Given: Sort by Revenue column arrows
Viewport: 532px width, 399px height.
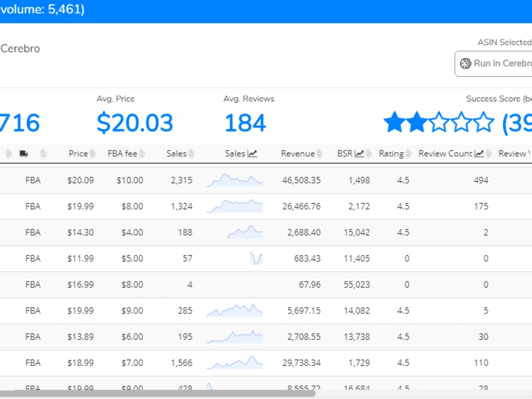Looking at the screenshot, I should (x=319, y=154).
